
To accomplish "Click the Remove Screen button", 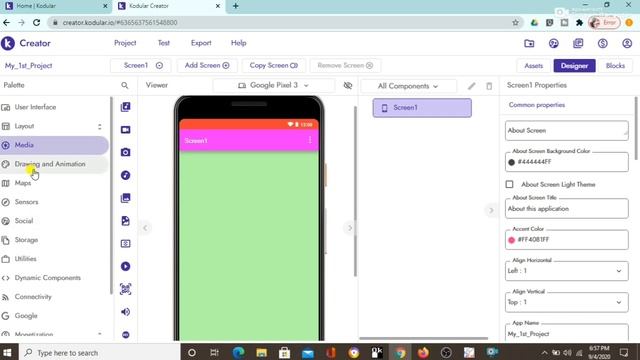I will [x=345, y=65].
